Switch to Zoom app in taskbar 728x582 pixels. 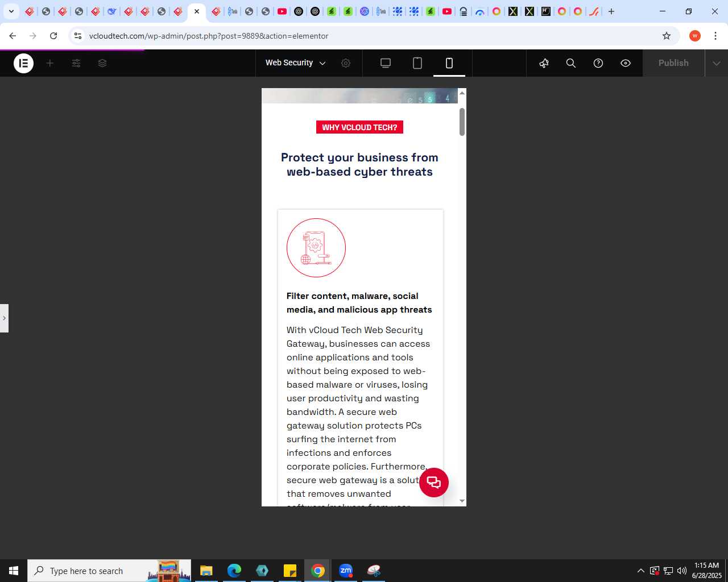tap(346, 571)
